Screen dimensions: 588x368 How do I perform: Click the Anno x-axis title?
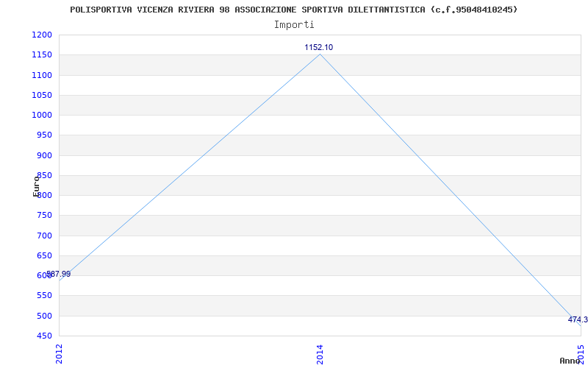(570, 361)
